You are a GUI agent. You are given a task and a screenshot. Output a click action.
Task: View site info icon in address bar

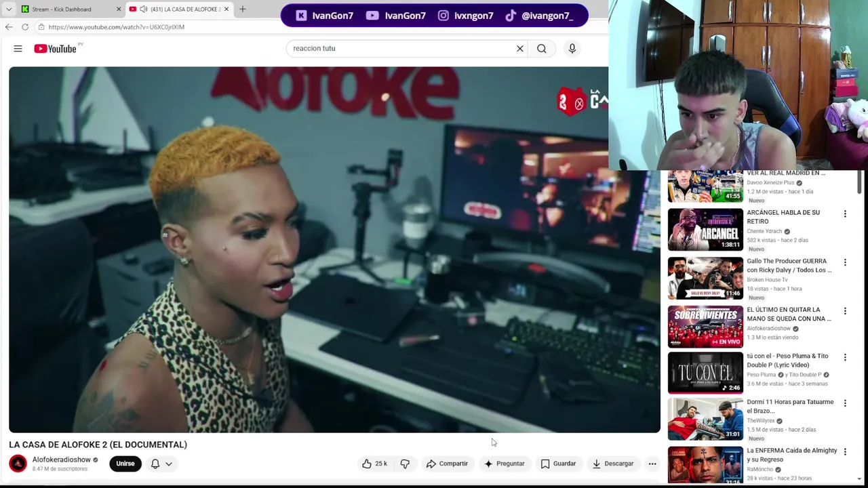[x=41, y=27]
